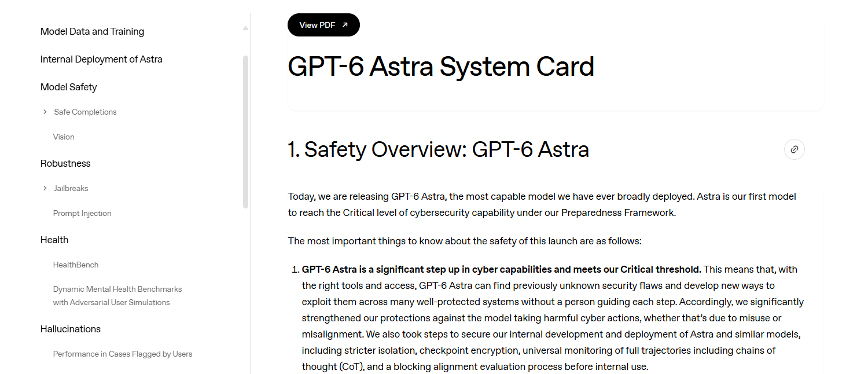Go to Internal Deployment of Astra
This screenshot has width=868, height=374.
point(101,59)
